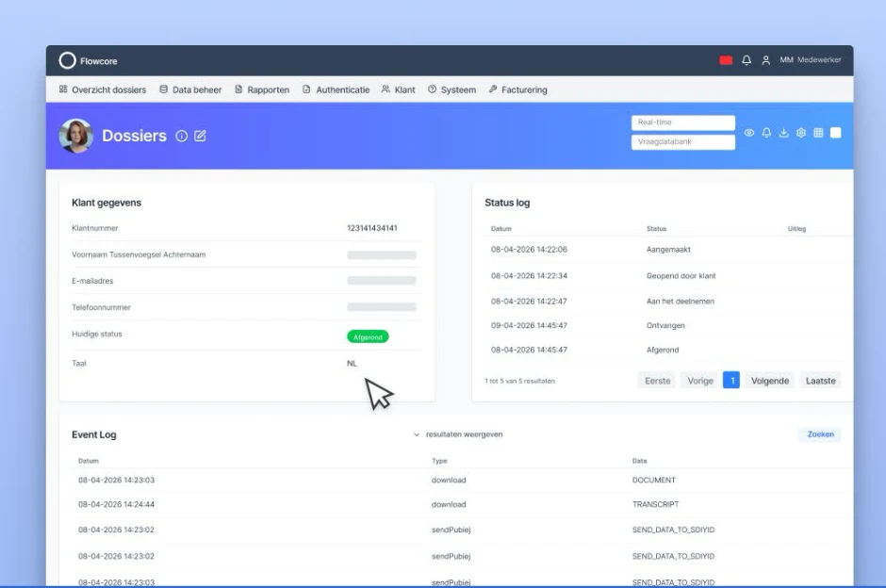Click the white square button in blue header
886x588 pixels.
[836, 133]
